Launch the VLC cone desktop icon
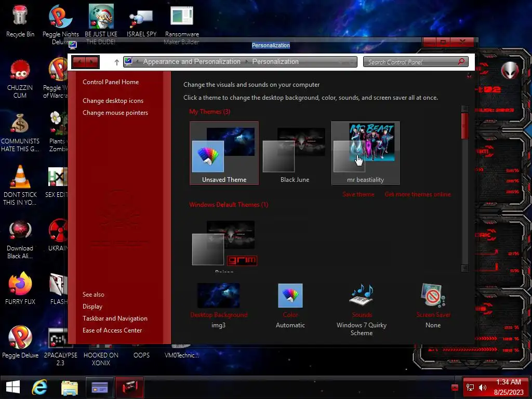 coord(20,177)
